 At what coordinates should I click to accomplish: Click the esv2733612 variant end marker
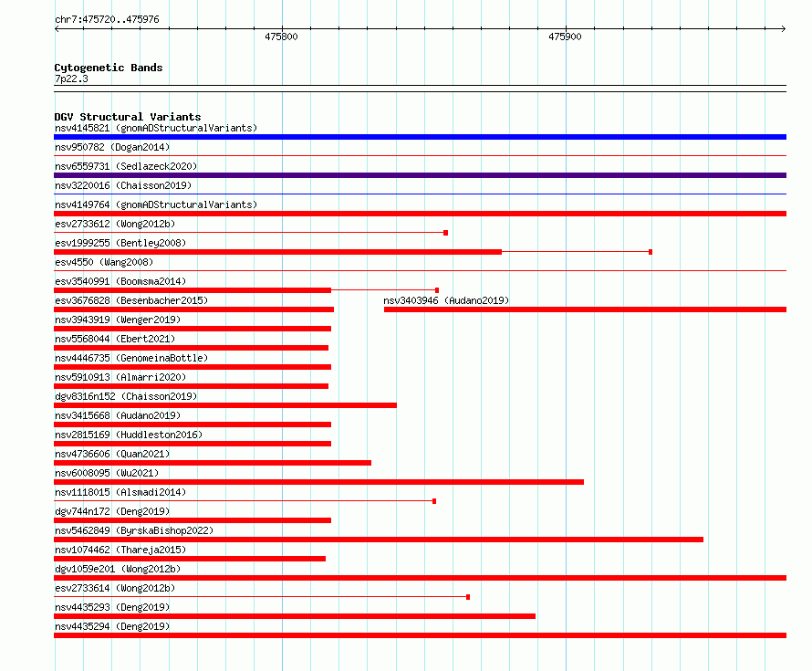(446, 233)
